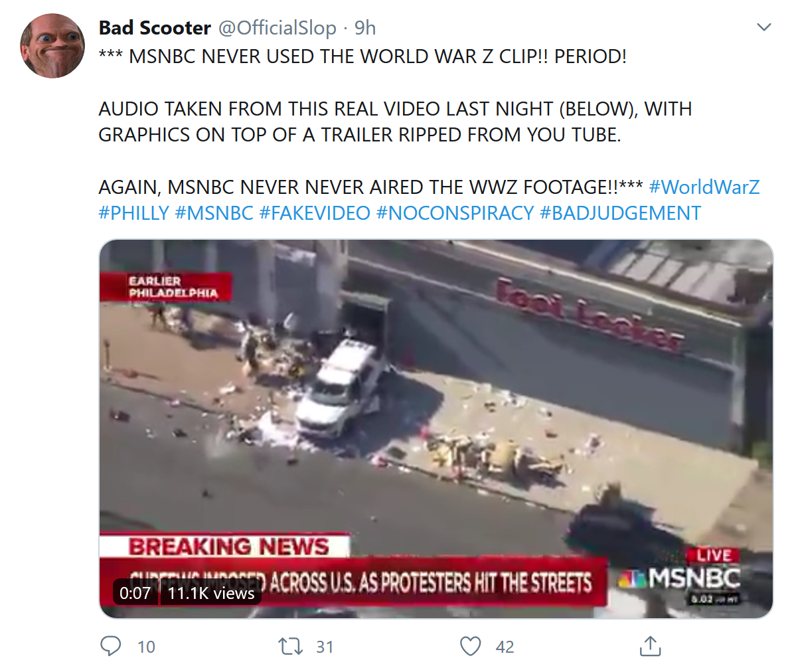
Task: Click the 11.1K views label
Action: pos(211,592)
